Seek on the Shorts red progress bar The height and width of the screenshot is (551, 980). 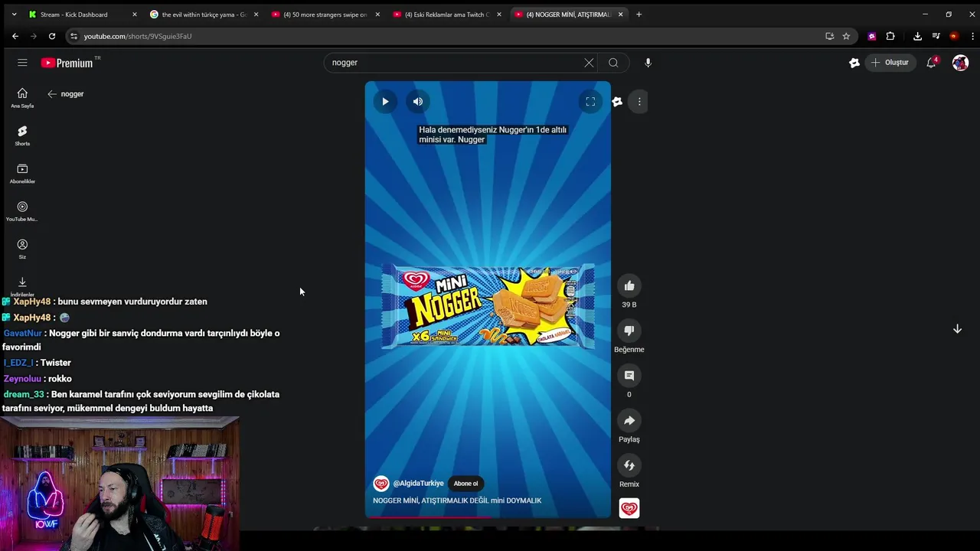pos(488,517)
